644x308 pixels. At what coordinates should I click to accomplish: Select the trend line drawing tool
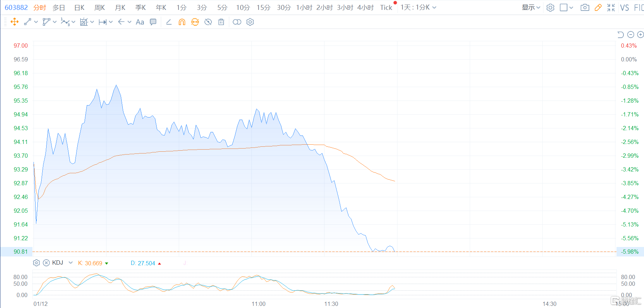pyautogui.click(x=28, y=22)
